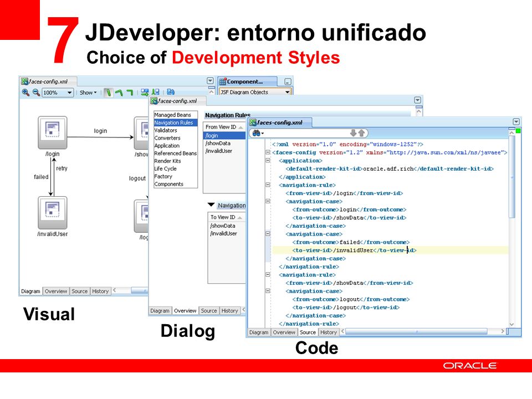The width and height of the screenshot is (532, 399).
Task: Select the right-angle green connector tool
Action: (130, 93)
